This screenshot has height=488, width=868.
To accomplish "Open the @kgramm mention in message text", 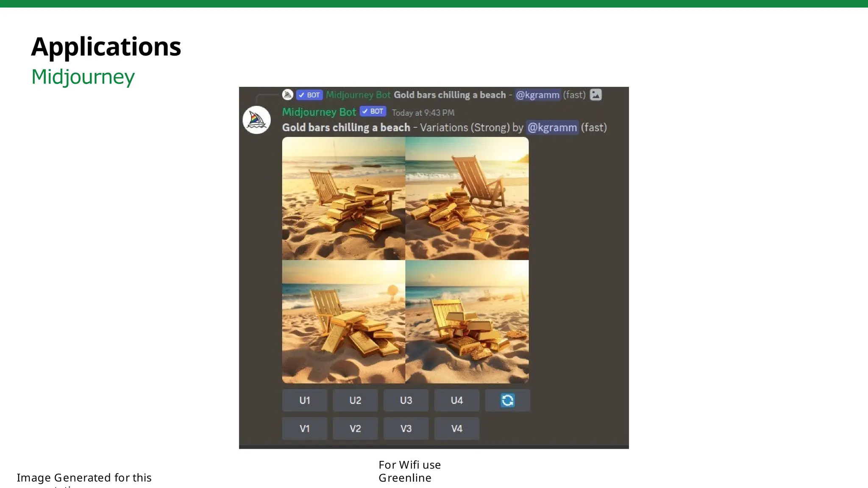I will click(x=552, y=128).
